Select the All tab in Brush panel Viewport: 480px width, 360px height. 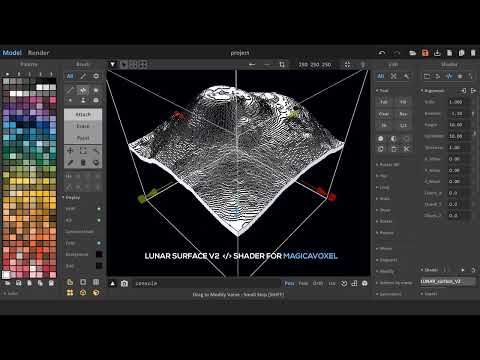[x=70, y=76]
